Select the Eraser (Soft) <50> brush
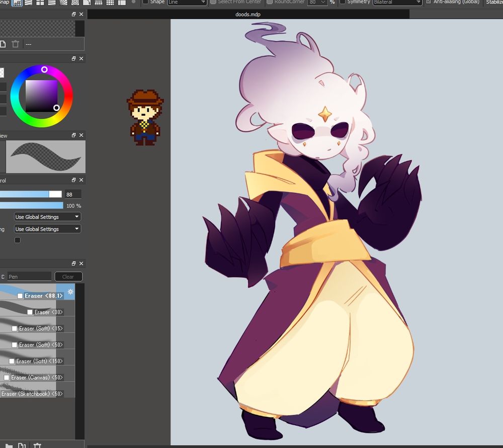503x448 pixels. click(37, 341)
